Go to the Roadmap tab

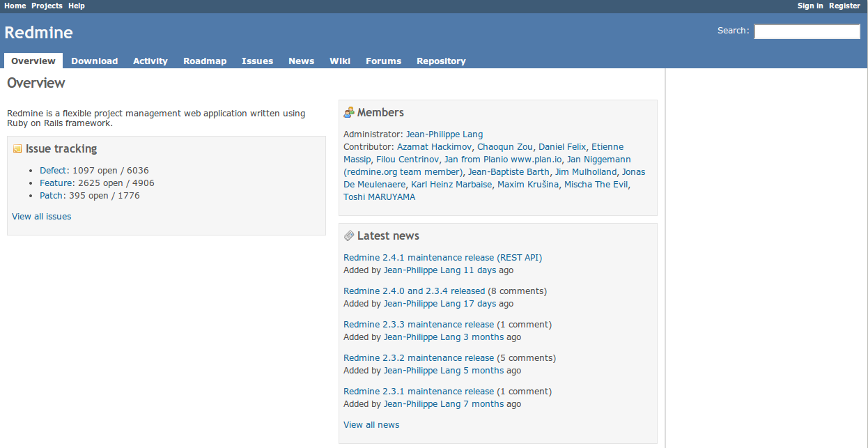(x=205, y=61)
